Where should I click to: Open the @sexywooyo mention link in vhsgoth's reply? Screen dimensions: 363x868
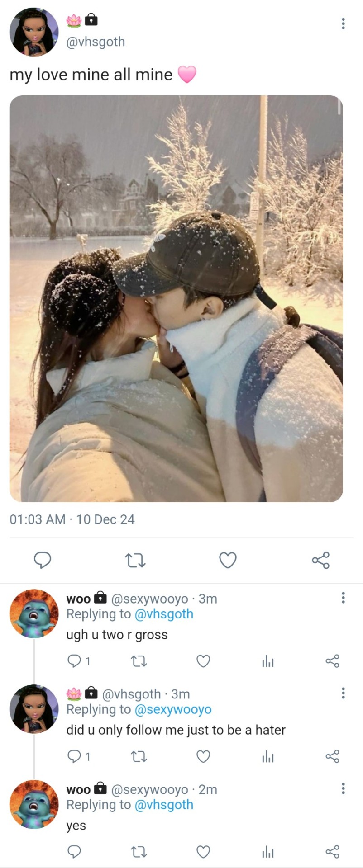173,709
